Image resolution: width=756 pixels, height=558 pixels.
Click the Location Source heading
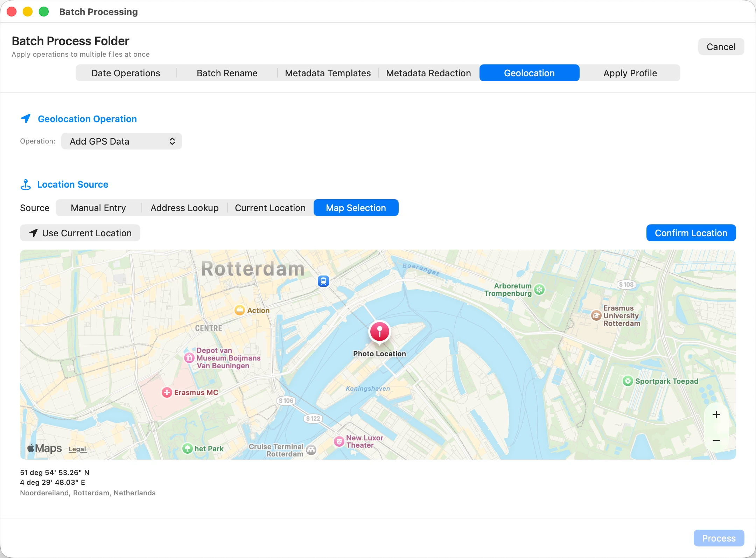pos(73,184)
